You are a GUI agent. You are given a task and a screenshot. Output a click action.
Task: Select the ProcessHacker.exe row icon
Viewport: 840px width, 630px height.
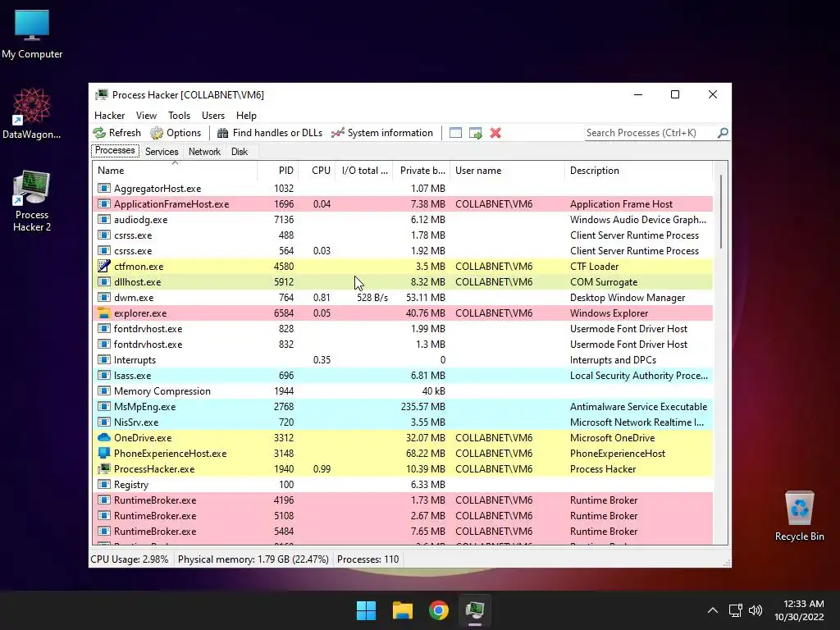coord(104,468)
